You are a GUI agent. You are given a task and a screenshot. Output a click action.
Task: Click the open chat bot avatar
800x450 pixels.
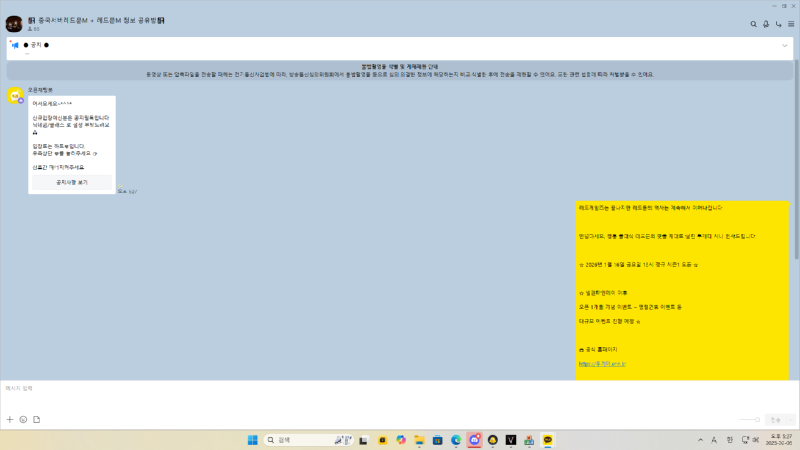[x=16, y=96]
